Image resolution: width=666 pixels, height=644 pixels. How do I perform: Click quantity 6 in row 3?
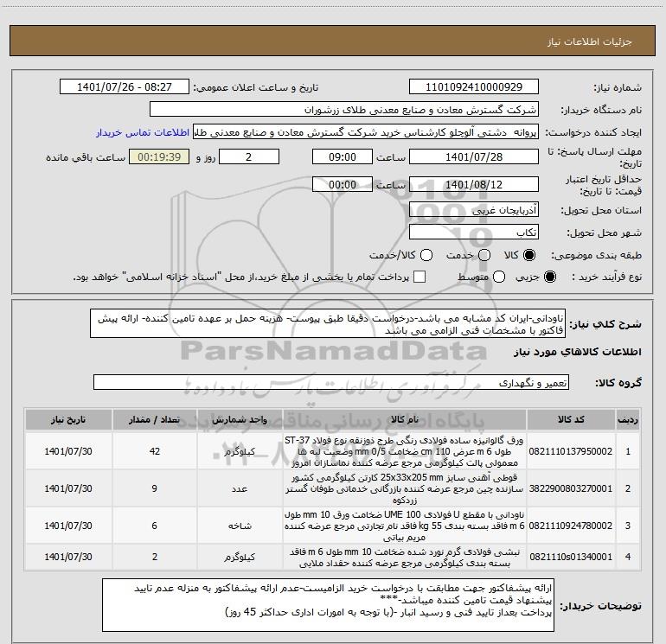(155, 526)
